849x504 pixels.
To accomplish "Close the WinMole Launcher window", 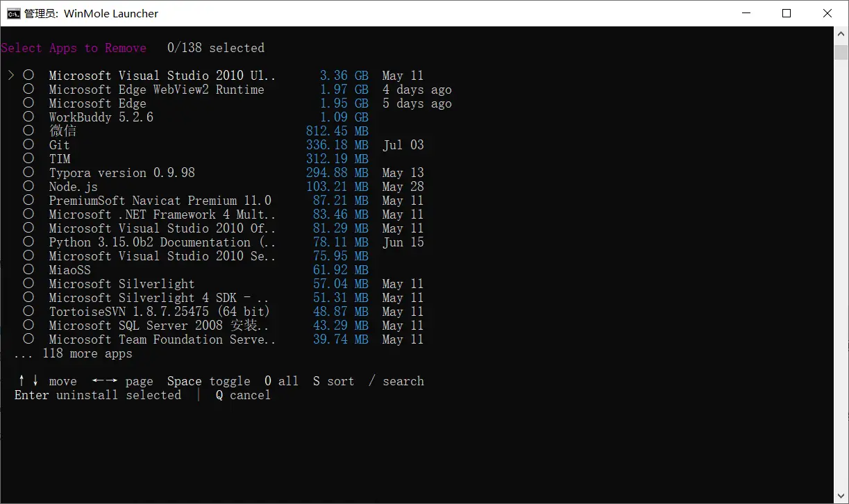I will [827, 13].
